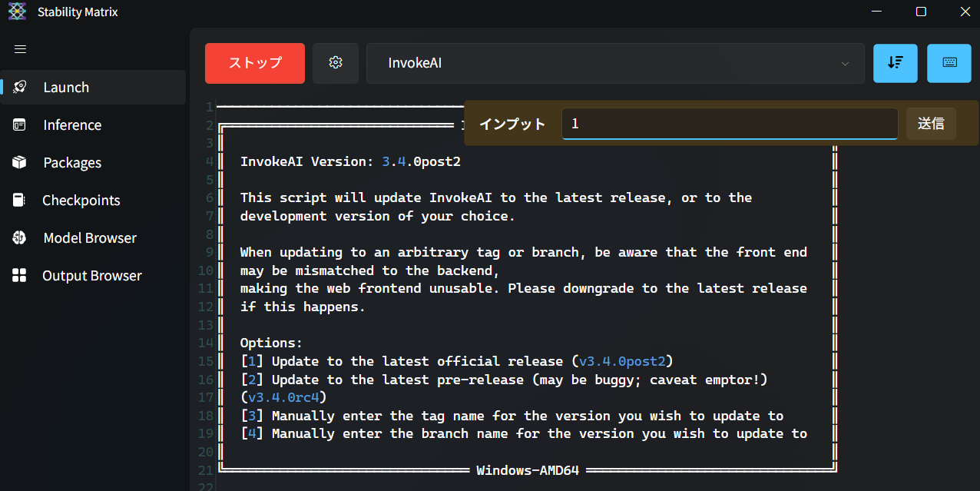The image size is (980, 491).
Task: Open the hamburger navigation menu
Action: pyautogui.click(x=20, y=48)
